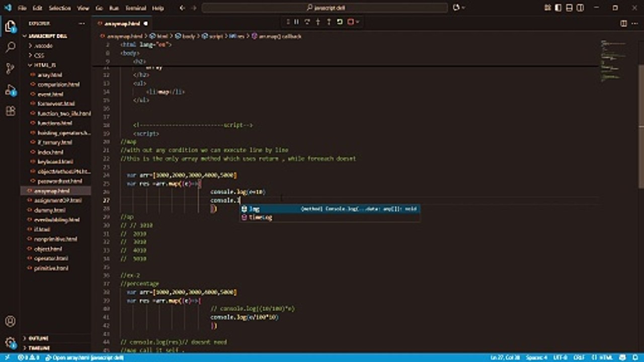644x362 pixels.
Task: Open the Source Control view
Action: 10,69
